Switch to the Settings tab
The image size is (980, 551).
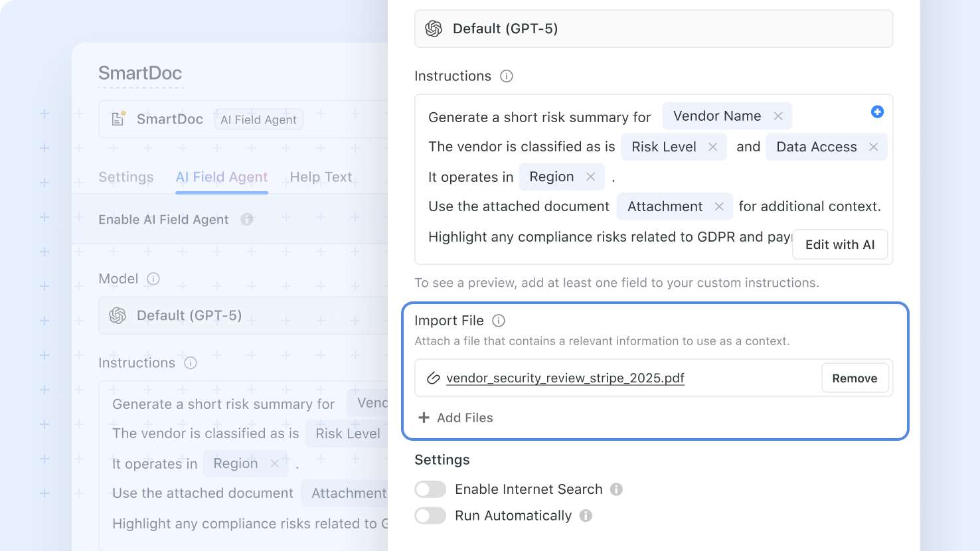point(125,177)
